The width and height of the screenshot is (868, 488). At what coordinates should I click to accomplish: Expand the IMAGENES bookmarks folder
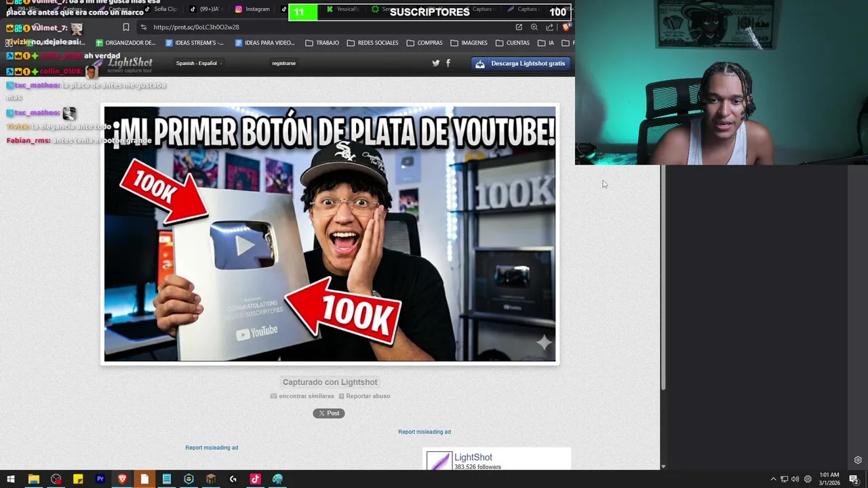coord(469,43)
